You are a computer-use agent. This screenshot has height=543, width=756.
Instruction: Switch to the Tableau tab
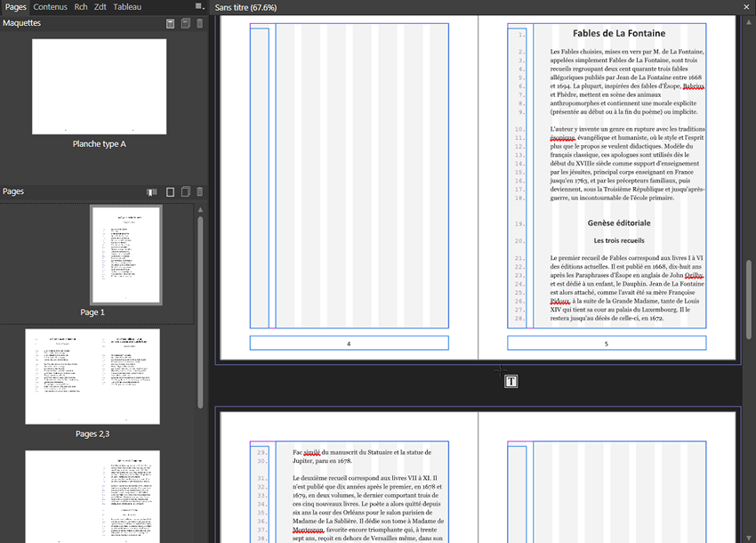127,7
